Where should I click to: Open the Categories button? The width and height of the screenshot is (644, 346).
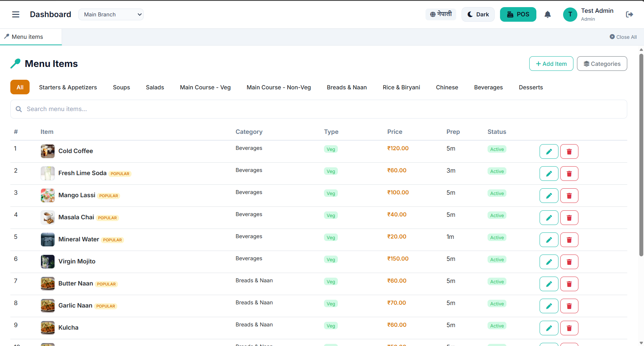click(602, 63)
